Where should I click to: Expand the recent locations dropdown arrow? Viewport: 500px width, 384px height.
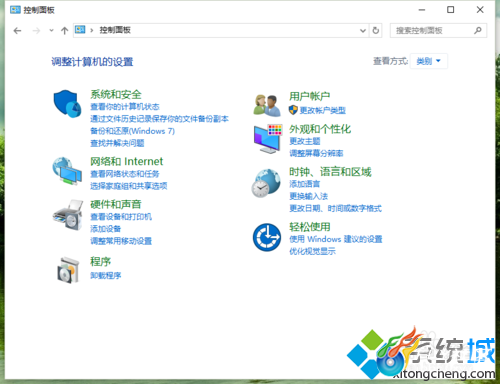pyautogui.click(x=51, y=30)
